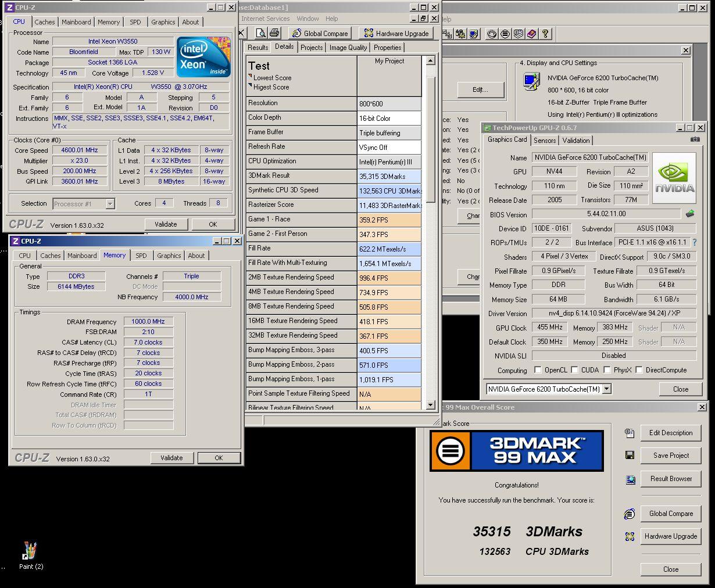
Task: Open the Results tab in Result Browser
Action: [x=258, y=48]
